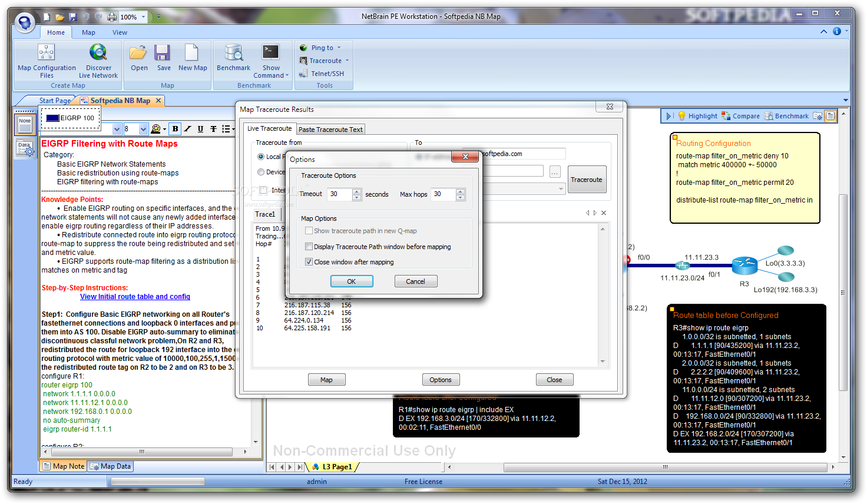
Task: Click the Telnet/SSH tool
Action: point(322,74)
